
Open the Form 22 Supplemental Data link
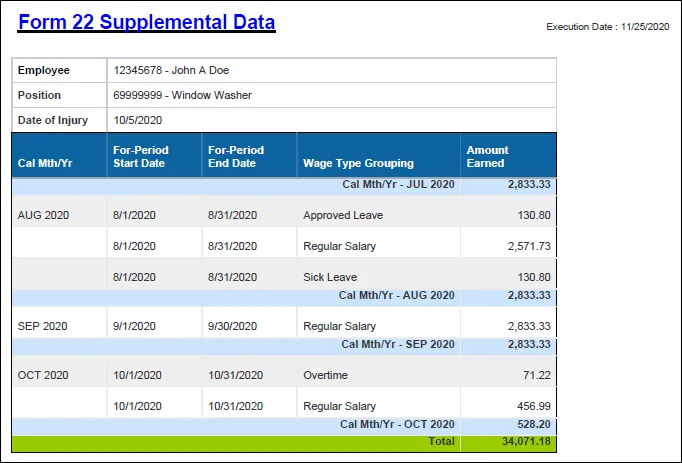click(x=146, y=22)
